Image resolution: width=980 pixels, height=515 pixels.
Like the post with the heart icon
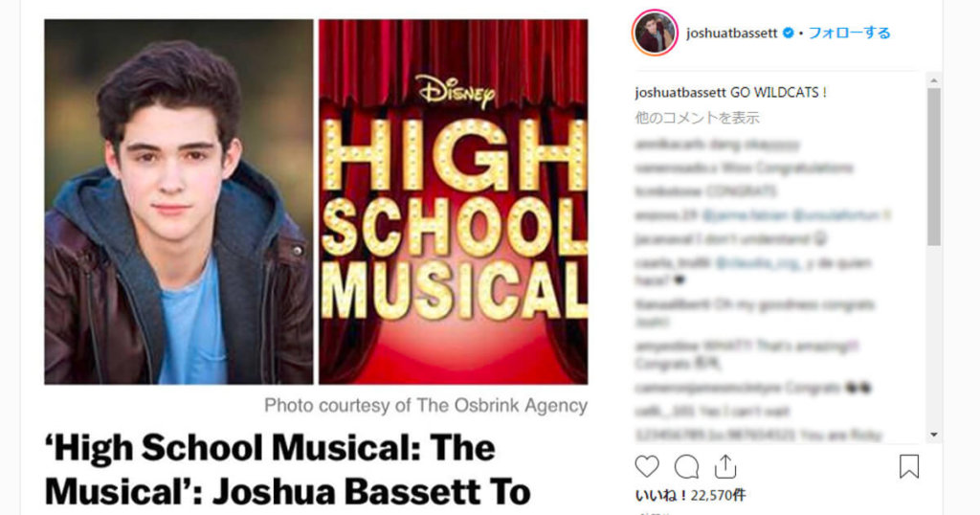click(647, 466)
